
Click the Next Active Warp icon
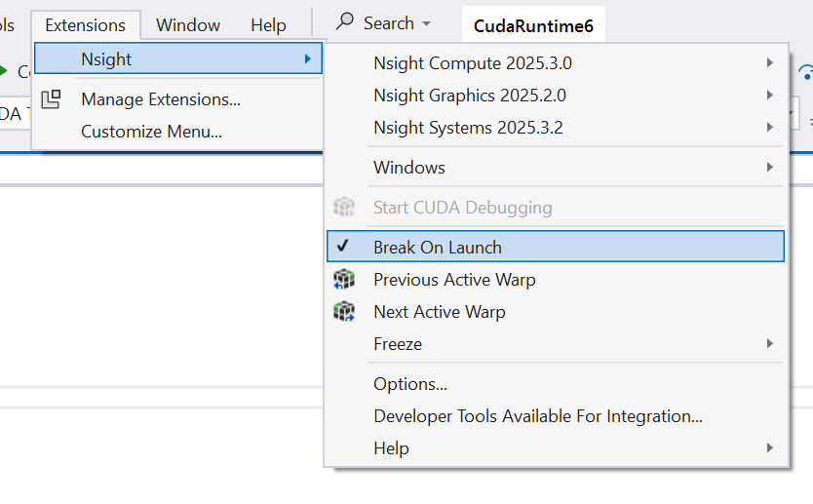(x=344, y=311)
